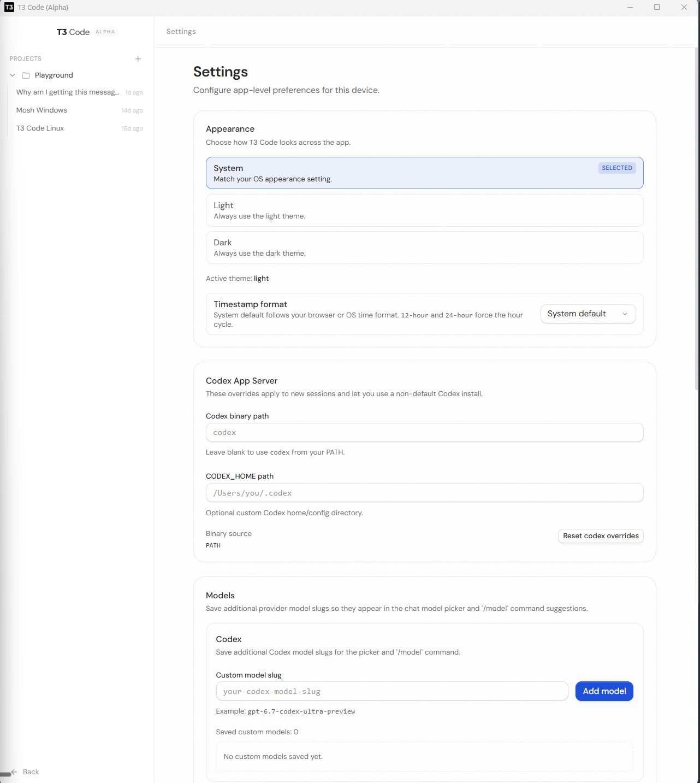Click the Playground folder icon
Image resolution: width=700 pixels, height=783 pixels.
(x=26, y=75)
